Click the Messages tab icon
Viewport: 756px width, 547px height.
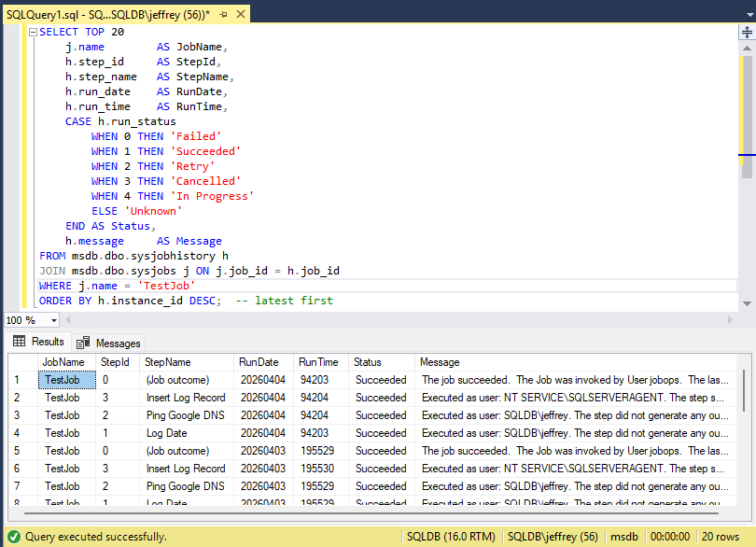click(83, 343)
